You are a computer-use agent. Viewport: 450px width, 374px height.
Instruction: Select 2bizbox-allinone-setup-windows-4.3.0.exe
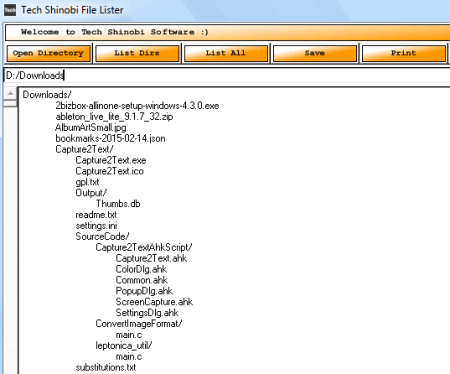pos(137,106)
